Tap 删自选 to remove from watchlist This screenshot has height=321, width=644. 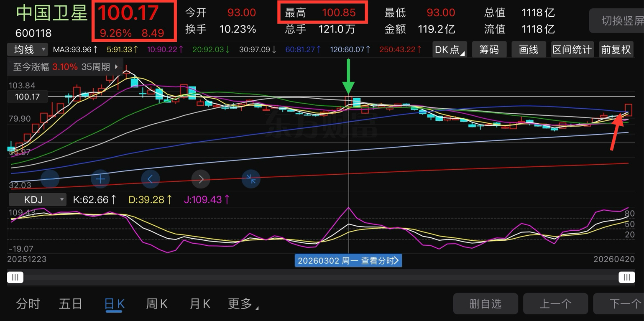[x=486, y=304]
